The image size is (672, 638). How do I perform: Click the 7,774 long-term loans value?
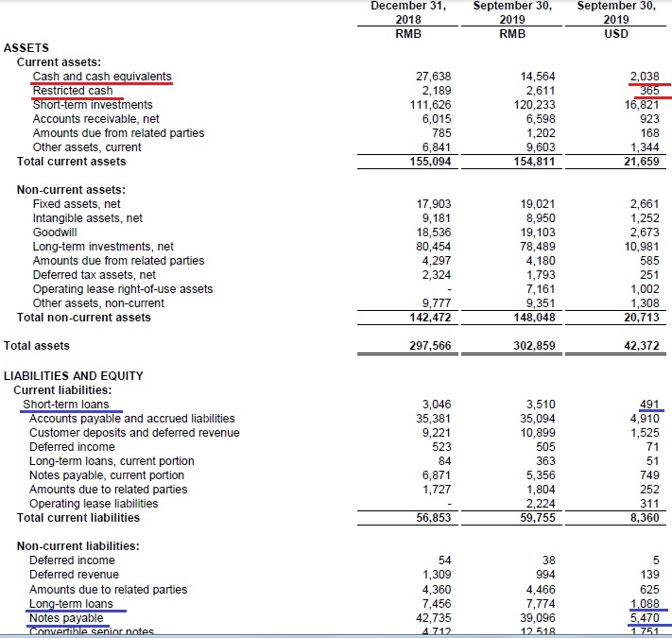pos(541,603)
